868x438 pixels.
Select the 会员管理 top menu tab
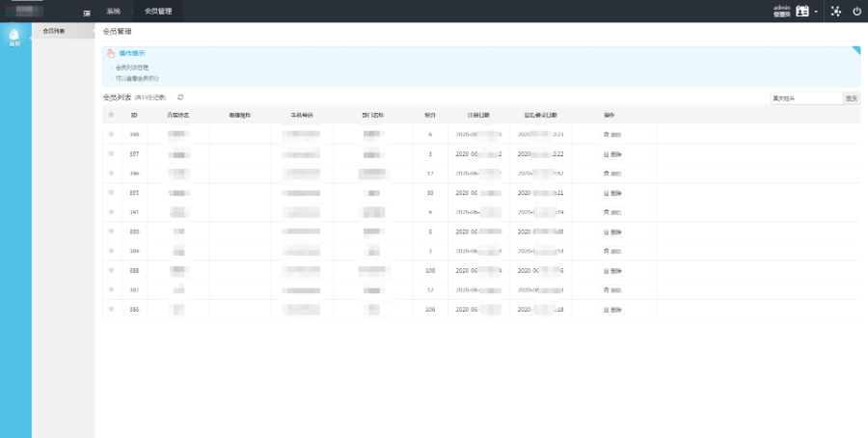click(x=156, y=12)
